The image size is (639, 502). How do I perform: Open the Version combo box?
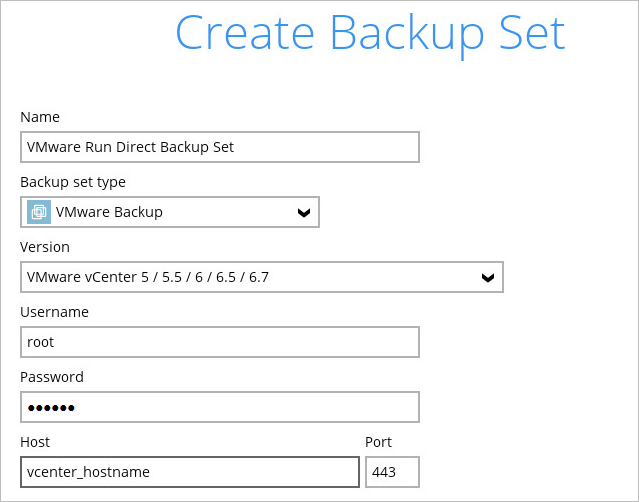click(261, 277)
